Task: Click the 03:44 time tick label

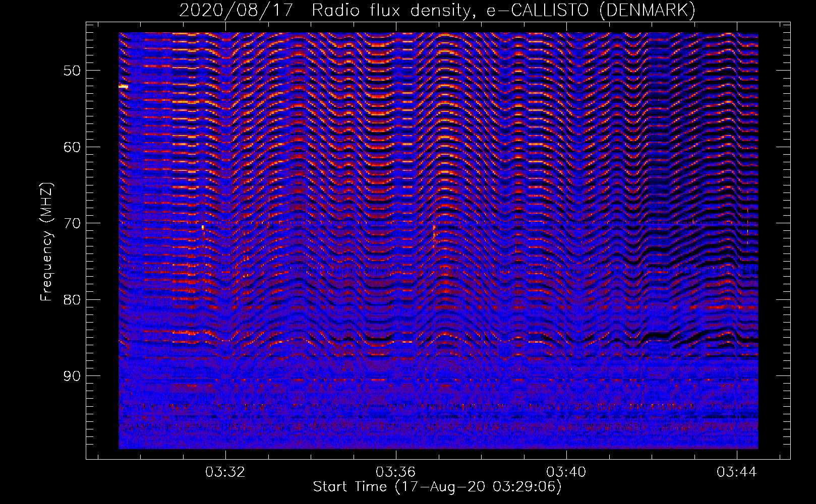Action: click(737, 472)
